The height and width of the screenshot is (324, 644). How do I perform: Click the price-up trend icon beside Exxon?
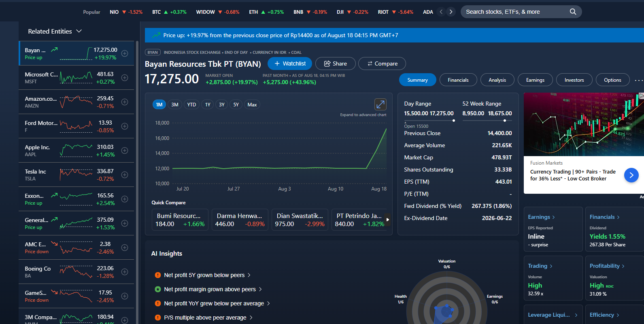click(x=54, y=195)
